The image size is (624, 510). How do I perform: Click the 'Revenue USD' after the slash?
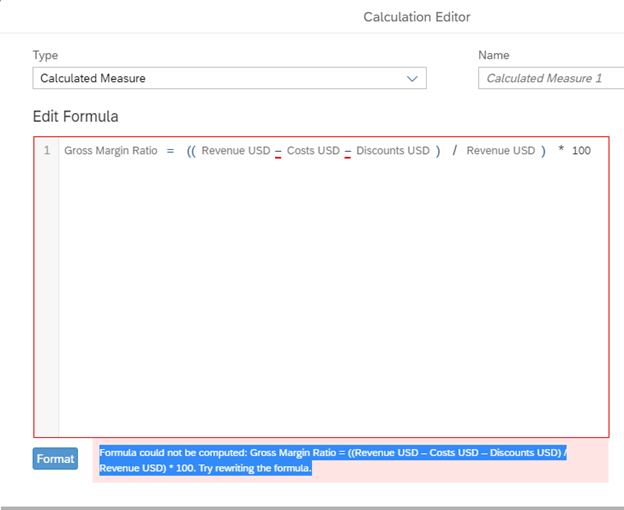click(x=501, y=151)
